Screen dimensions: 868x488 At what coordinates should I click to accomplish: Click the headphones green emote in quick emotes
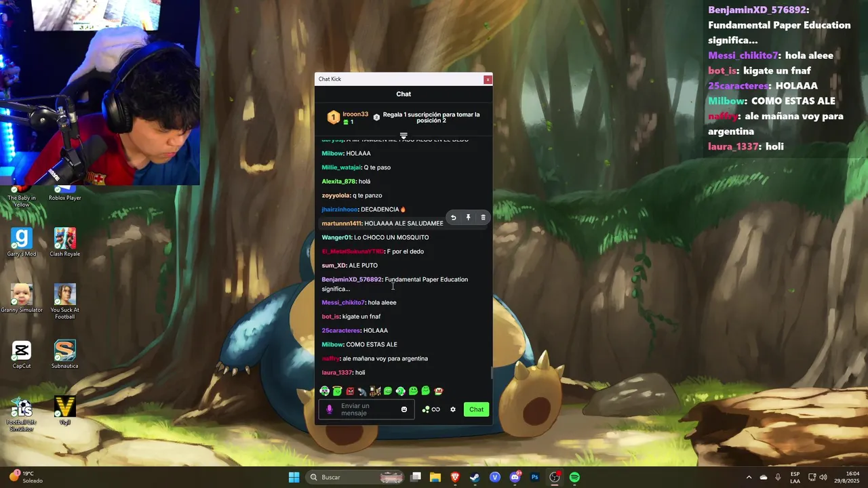pos(324,391)
